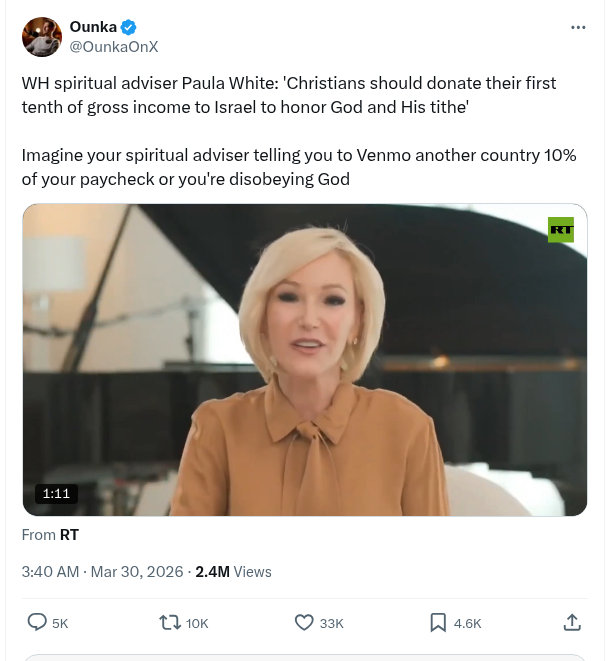608x661 pixels.
Task: Bookmark the post with the bookmark icon
Action: tap(438, 622)
